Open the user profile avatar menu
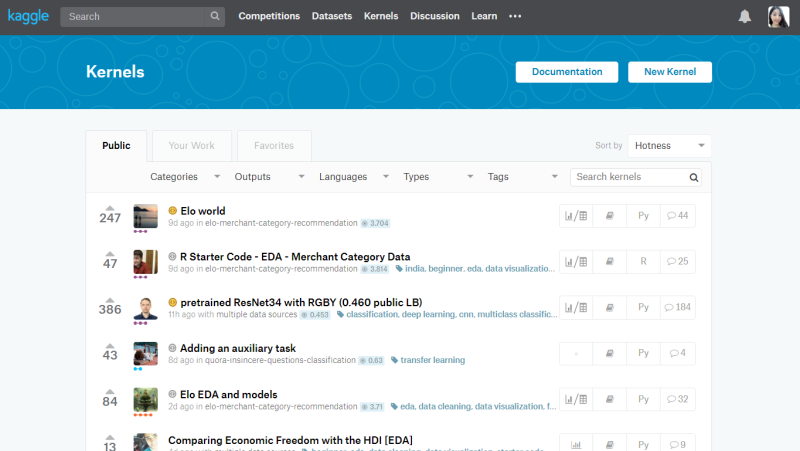The image size is (800, 451). 778,16
